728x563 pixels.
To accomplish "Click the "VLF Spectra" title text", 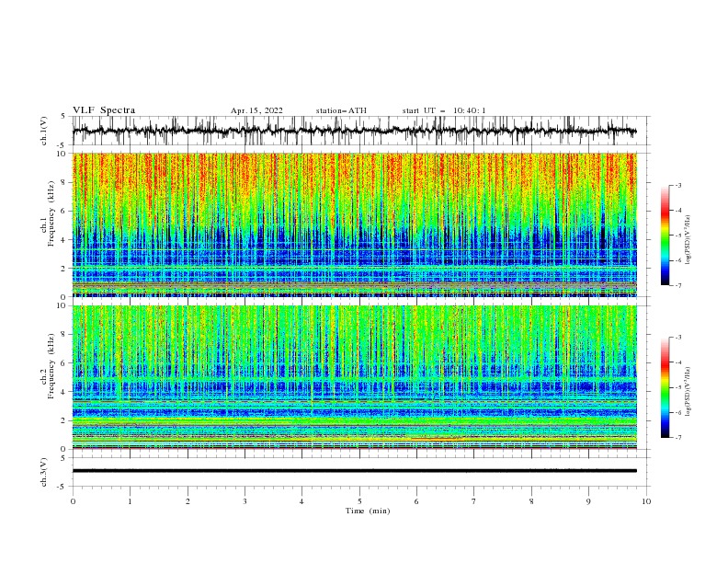I will click(x=104, y=110).
